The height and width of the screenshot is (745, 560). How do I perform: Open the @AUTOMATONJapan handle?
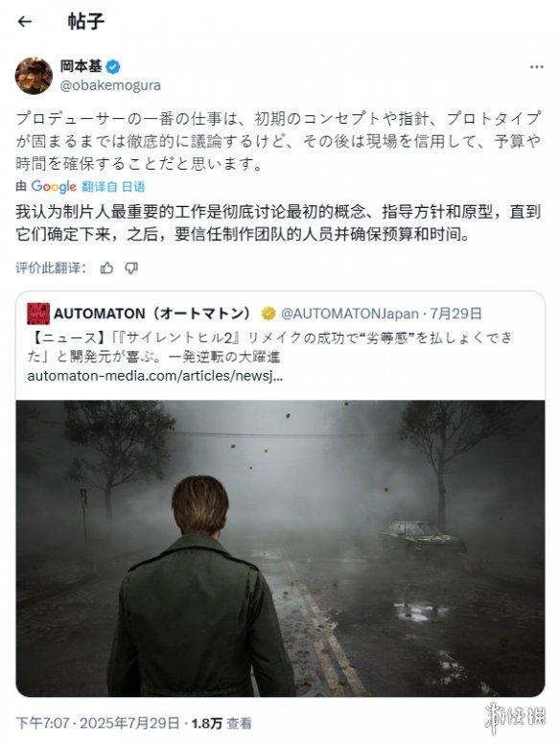[350, 314]
